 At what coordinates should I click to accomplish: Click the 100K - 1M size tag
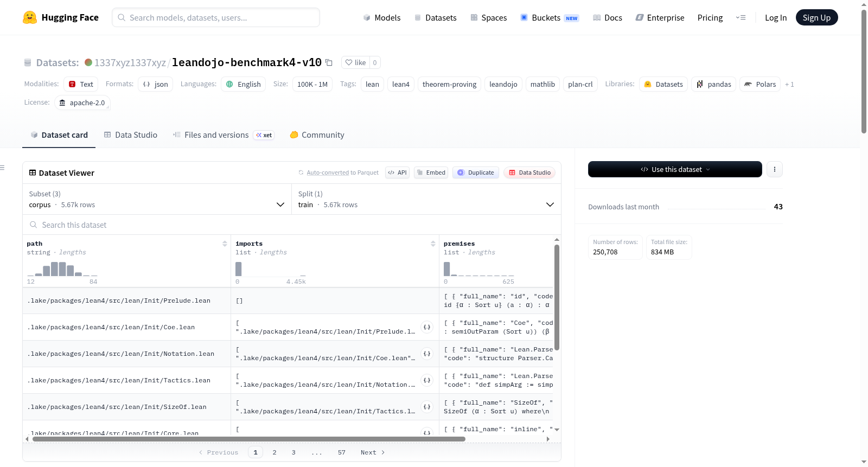point(312,84)
